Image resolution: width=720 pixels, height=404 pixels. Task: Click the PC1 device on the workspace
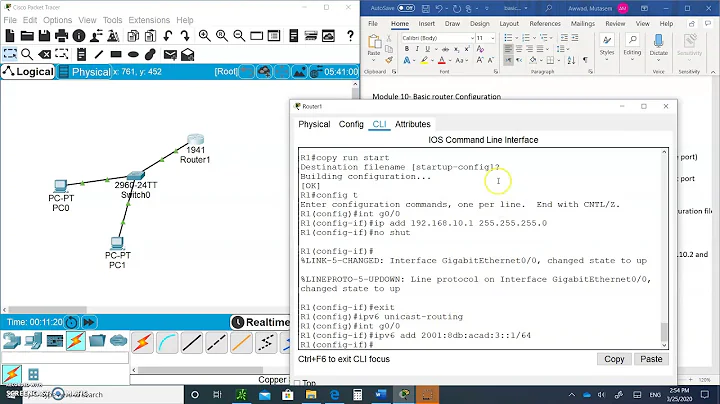(117, 243)
